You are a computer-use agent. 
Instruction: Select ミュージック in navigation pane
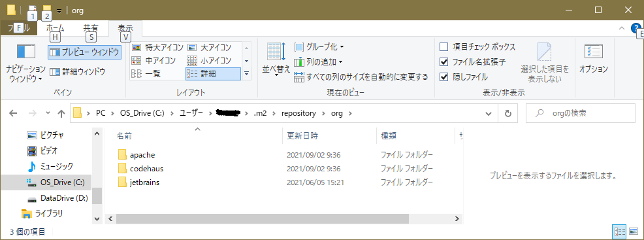[x=50, y=167]
